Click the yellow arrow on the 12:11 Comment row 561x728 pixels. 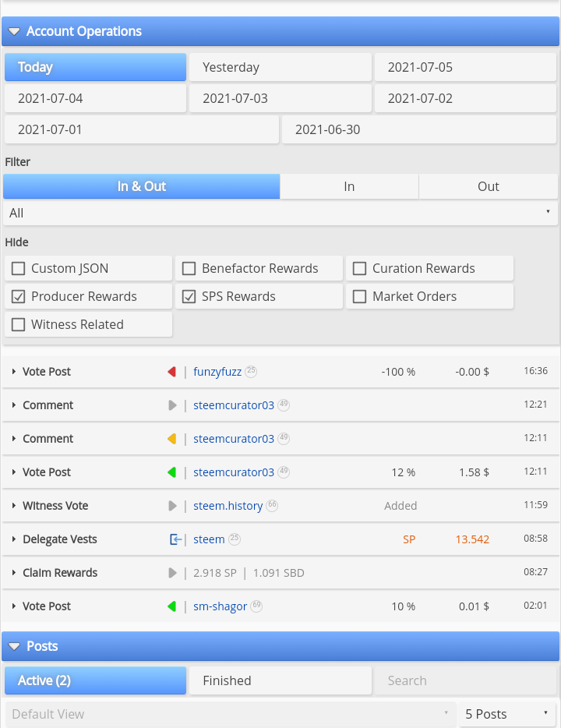click(171, 439)
